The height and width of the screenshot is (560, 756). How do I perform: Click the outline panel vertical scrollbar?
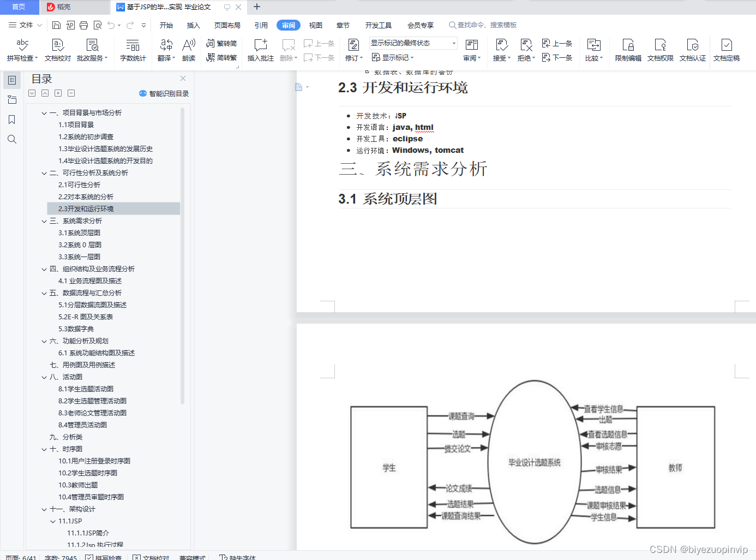[x=182, y=255]
